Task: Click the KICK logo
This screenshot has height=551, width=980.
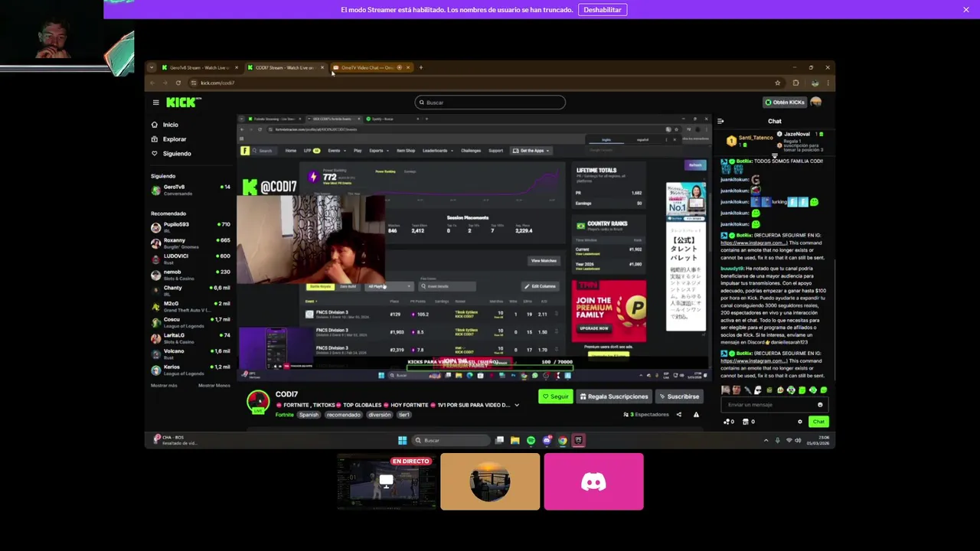Action: pos(183,103)
